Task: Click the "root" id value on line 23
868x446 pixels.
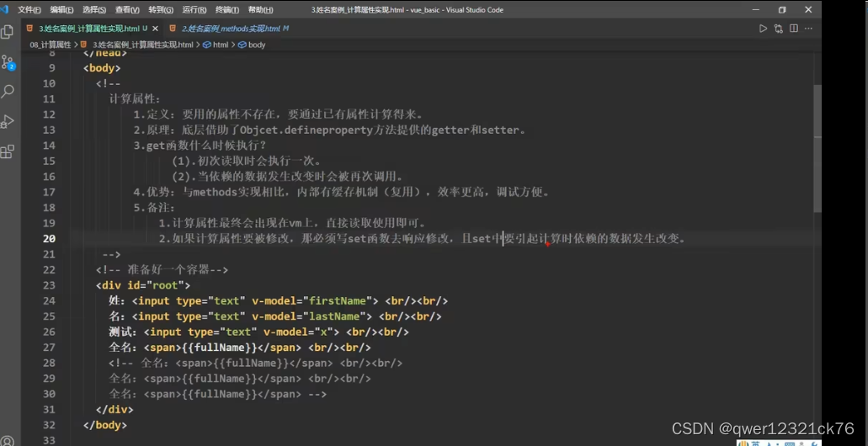Action: (164, 285)
